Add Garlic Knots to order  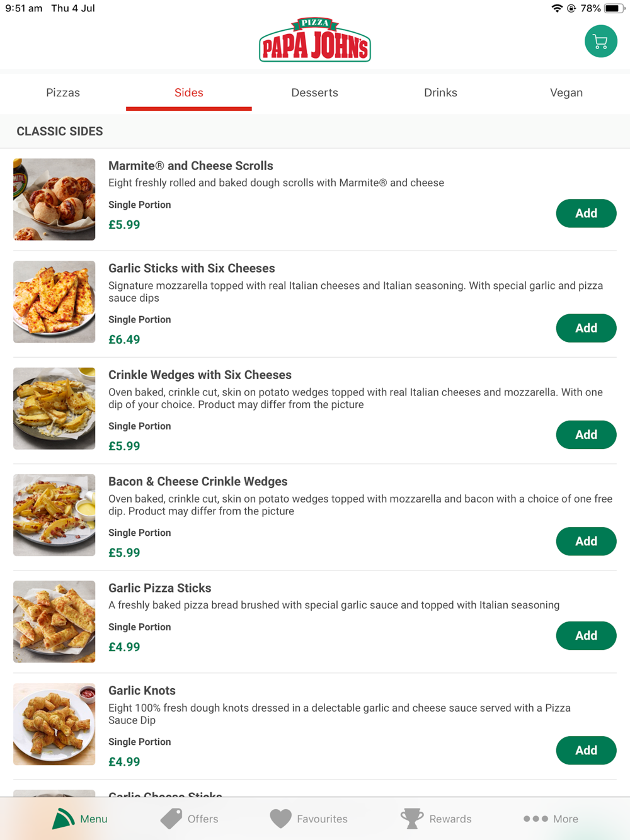coord(586,750)
